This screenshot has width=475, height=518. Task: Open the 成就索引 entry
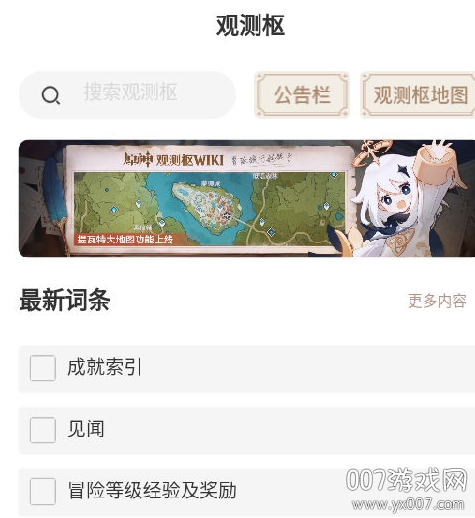(247, 369)
